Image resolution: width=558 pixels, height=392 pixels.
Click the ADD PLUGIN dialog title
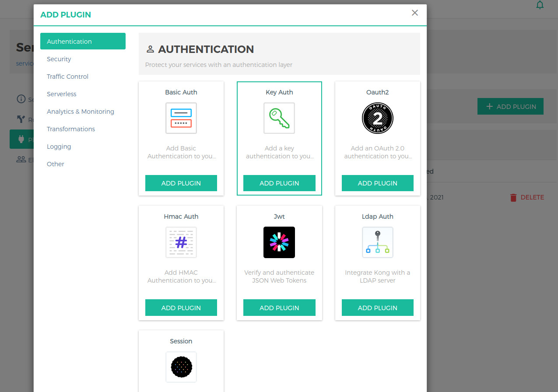[66, 14]
